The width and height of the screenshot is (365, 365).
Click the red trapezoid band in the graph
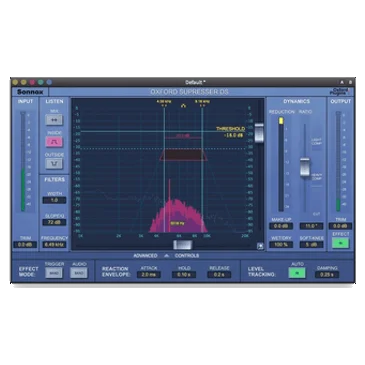click(x=183, y=155)
